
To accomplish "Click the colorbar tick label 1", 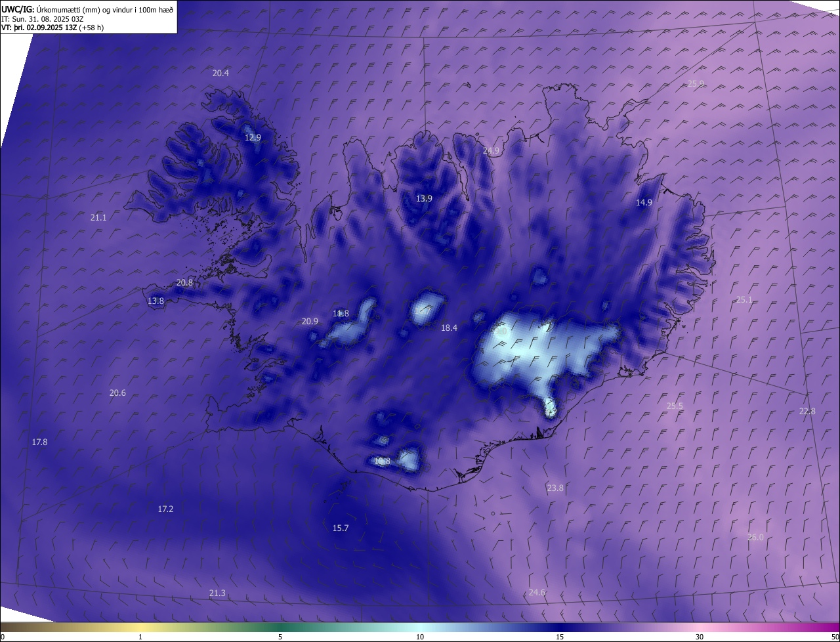I will (x=140, y=637).
